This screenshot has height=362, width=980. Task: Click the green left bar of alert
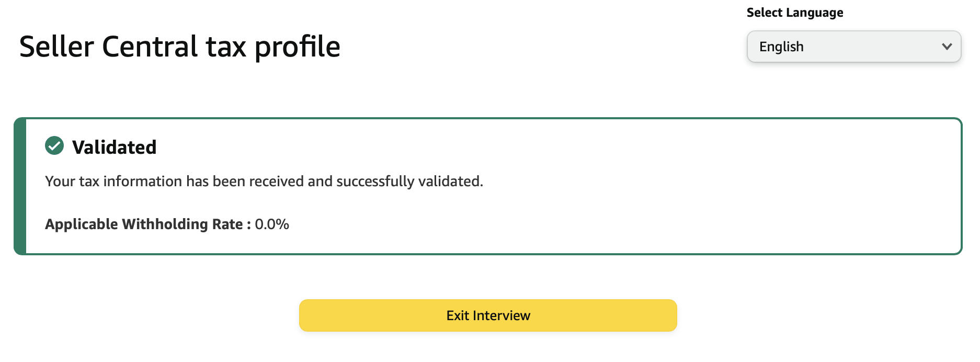20,186
